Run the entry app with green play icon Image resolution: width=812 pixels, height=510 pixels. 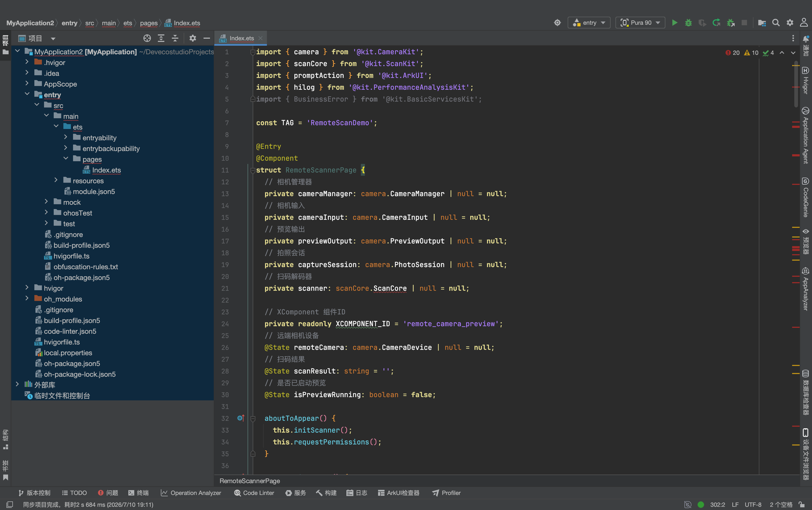tap(675, 23)
